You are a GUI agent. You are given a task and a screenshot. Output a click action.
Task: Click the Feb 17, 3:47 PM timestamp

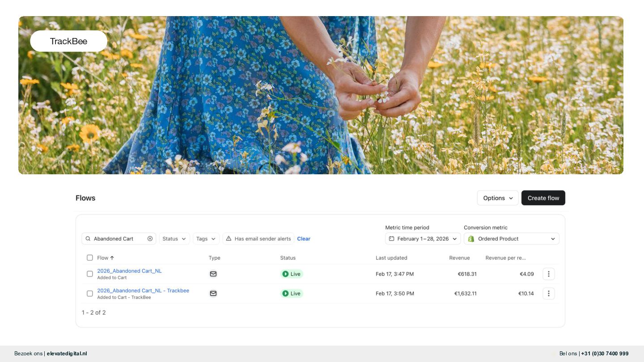pyautogui.click(x=395, y=274)
